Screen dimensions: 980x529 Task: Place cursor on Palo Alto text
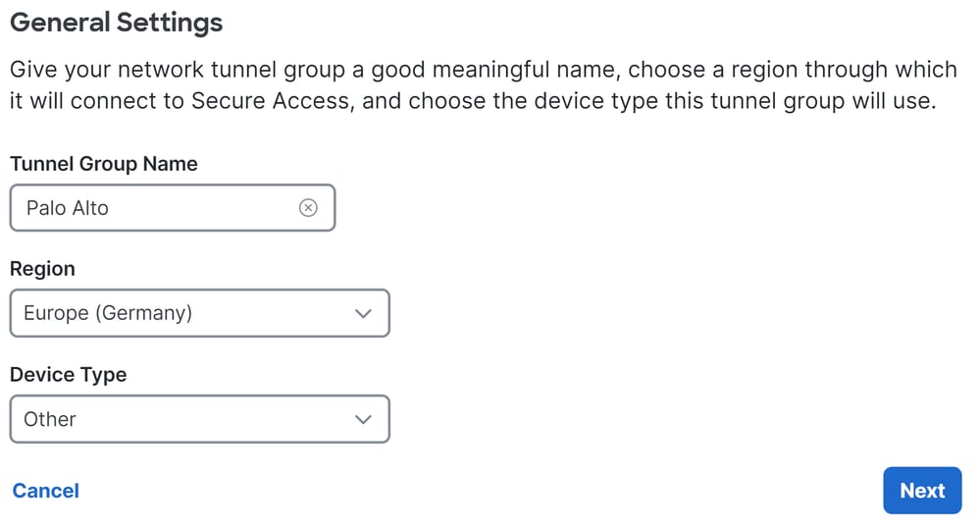[x=68, y=208]
